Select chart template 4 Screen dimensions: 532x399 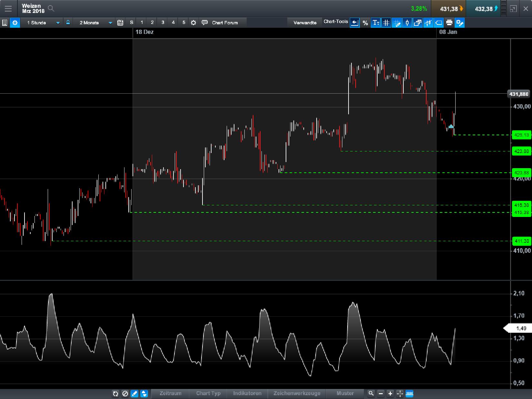click(x=173, y=23)
